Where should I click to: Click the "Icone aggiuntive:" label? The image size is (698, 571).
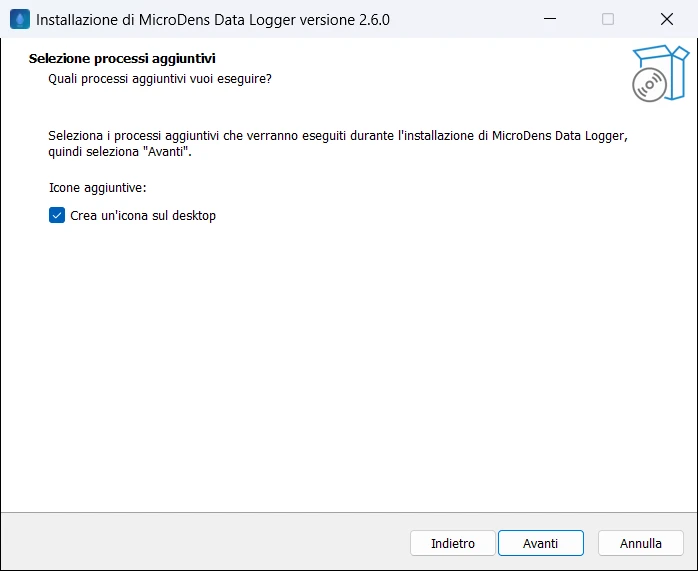point(97,188)
